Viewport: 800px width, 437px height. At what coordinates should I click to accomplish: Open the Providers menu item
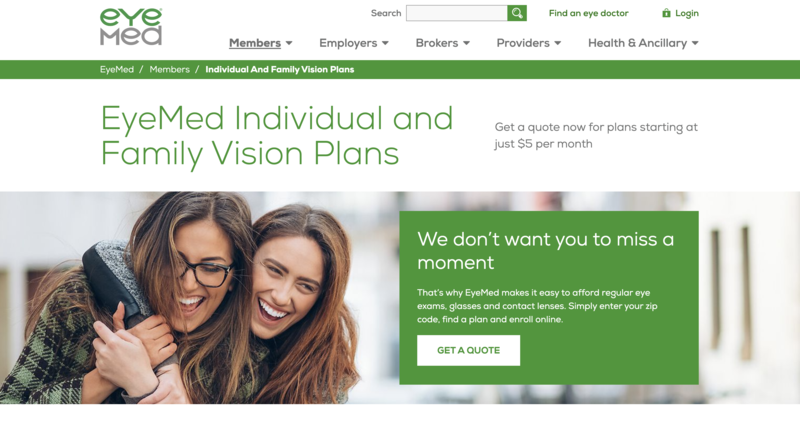(x=523, y=43)
